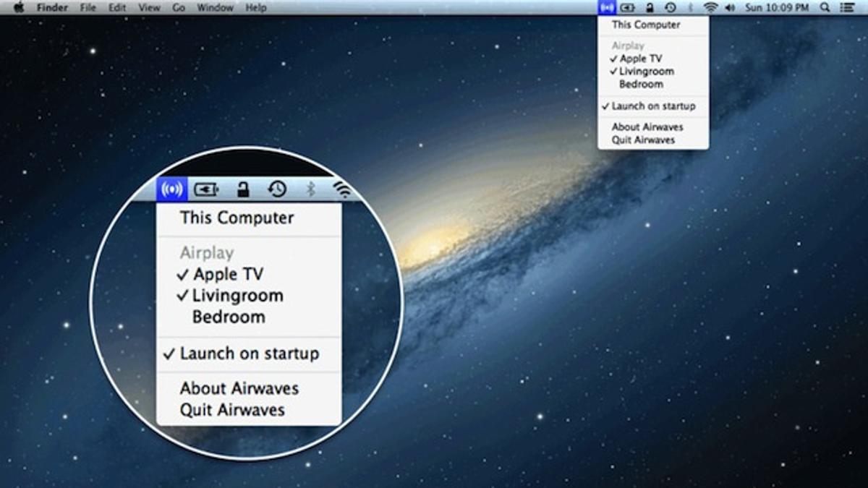Uncheck Apple TV in the top-right Airwaves menu
Image resolution: width=868 pixels, height=488 pixels.
click(x=639, y=59)
